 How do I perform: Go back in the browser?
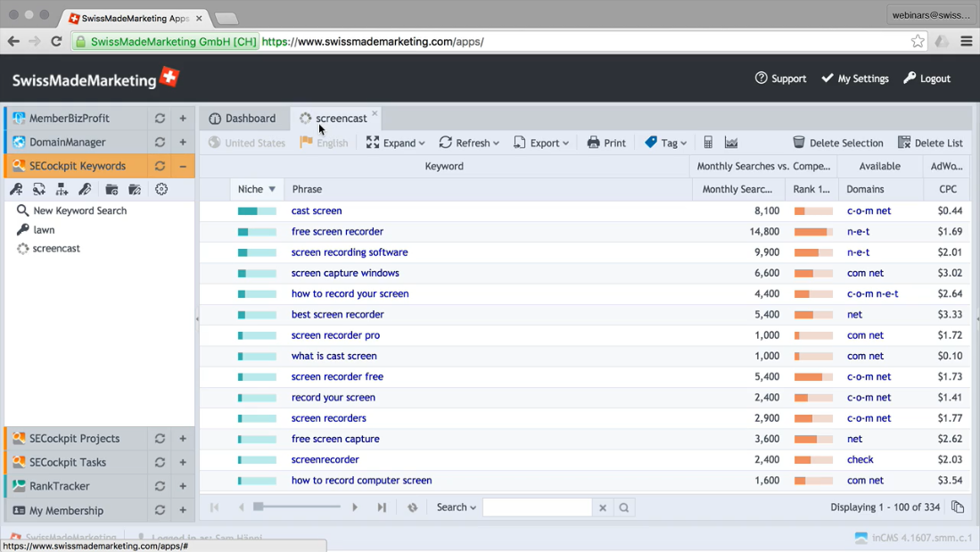coord(13,41)
